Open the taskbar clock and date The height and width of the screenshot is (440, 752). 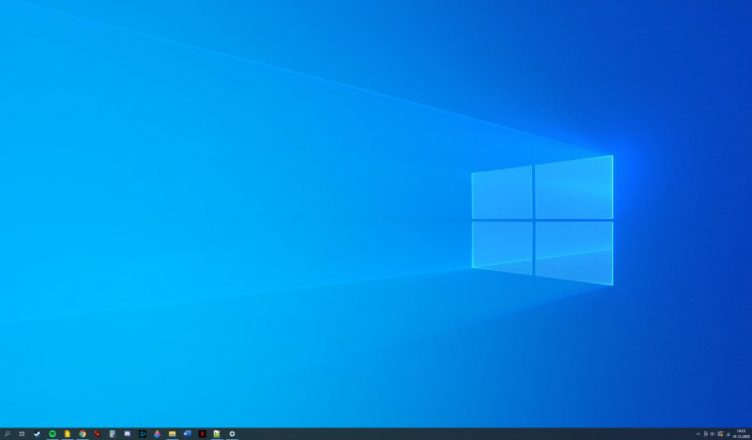741,434
